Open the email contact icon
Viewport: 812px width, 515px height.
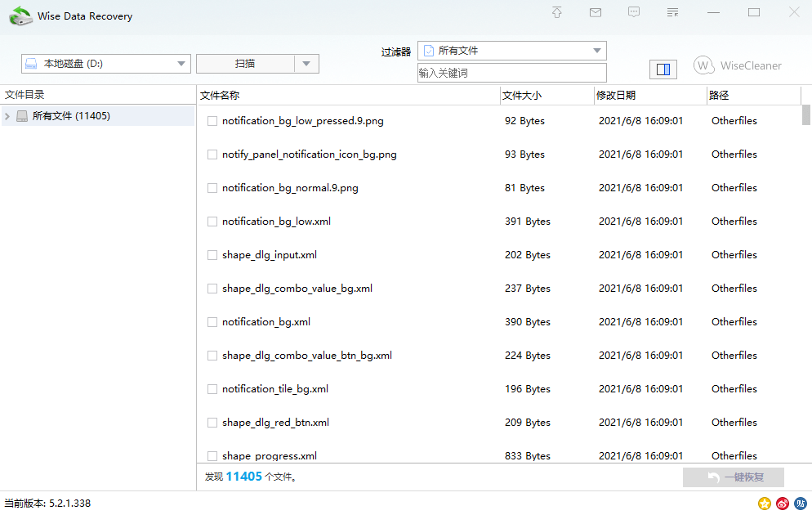596,12
